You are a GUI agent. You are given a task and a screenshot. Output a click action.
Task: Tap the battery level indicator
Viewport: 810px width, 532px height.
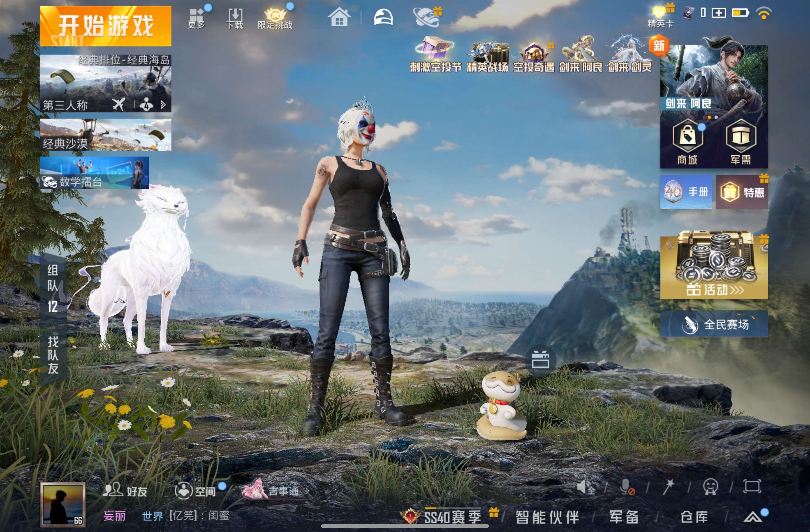tap(741, 13)
